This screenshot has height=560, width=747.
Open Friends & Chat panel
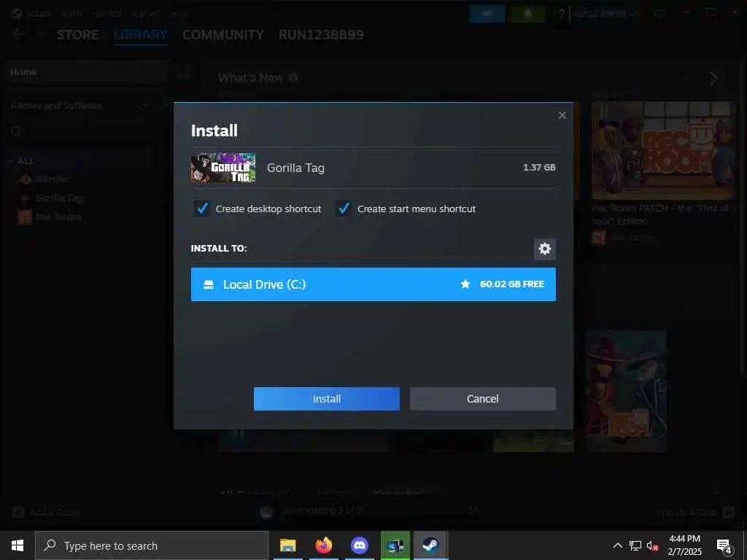pyautogui.click(x=696, y=513)
